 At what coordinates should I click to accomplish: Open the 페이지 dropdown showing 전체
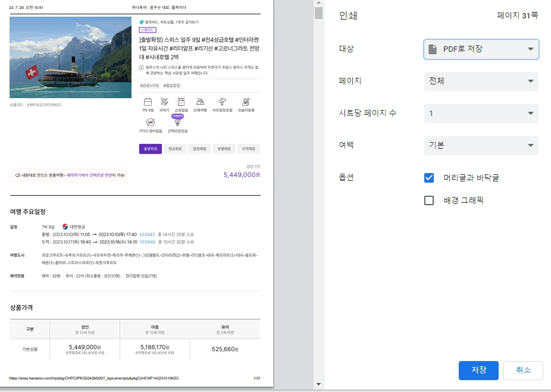pyautogui.click(x=481, y=81)
